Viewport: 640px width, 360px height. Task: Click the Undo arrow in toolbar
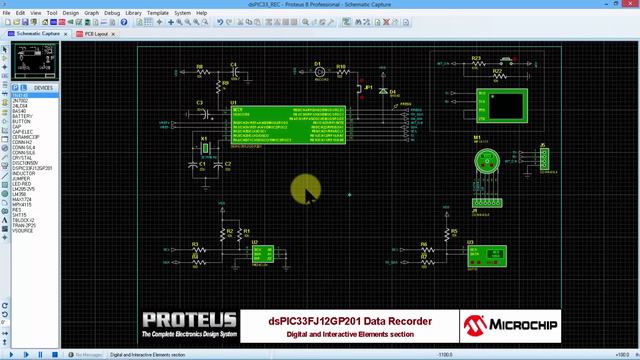pos(220,22)
